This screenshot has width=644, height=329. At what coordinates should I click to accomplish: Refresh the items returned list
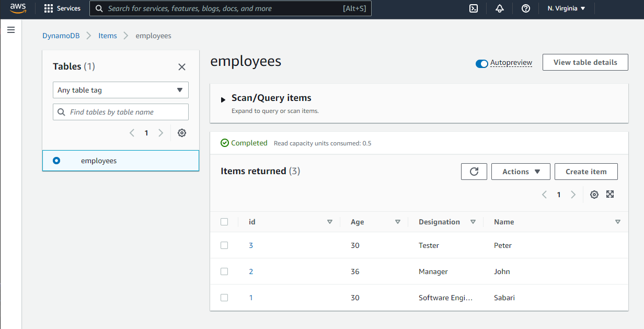coord(474,172)
